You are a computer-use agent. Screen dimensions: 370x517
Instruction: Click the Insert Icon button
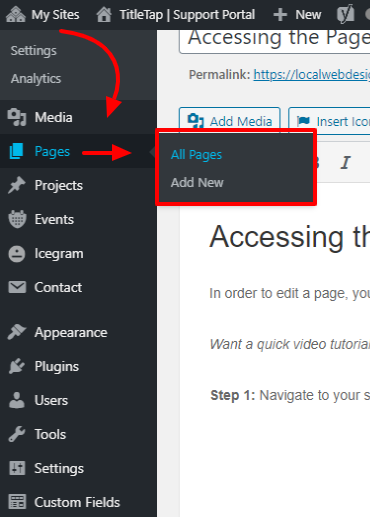[329, 121]
